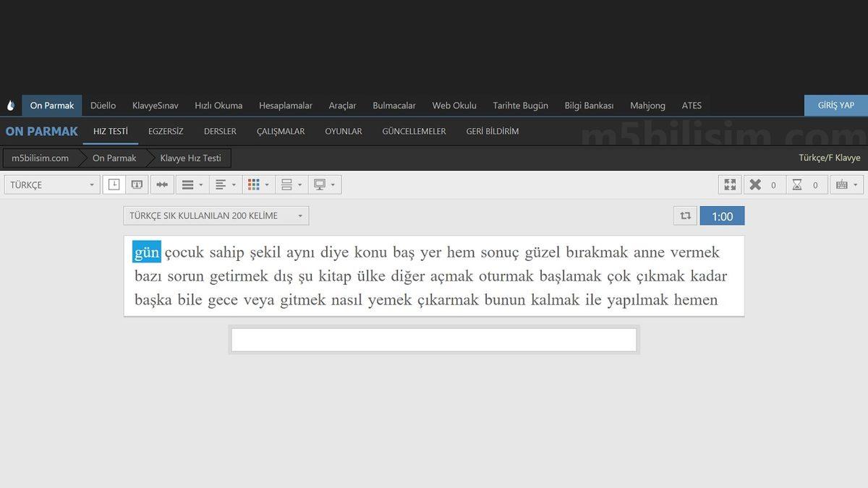This screenshot has width=868, height=488.
Task: Open the TÜRKÇE language dropdown
Action: [51, 184]
